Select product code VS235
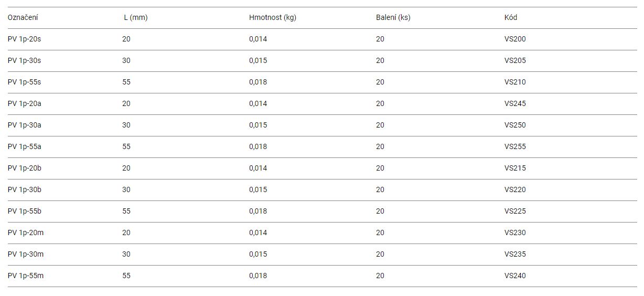This screenshot has width=644, height=296. [515, 254]
